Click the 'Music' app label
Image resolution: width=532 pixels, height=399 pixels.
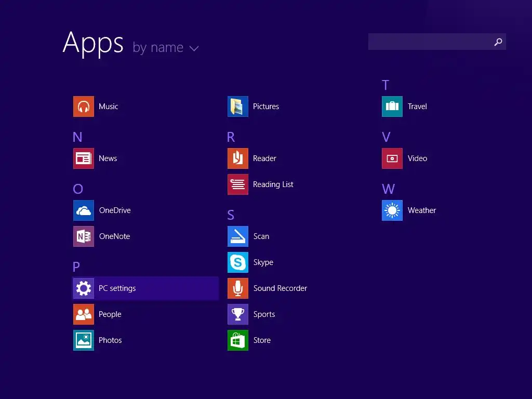[108, 107]
